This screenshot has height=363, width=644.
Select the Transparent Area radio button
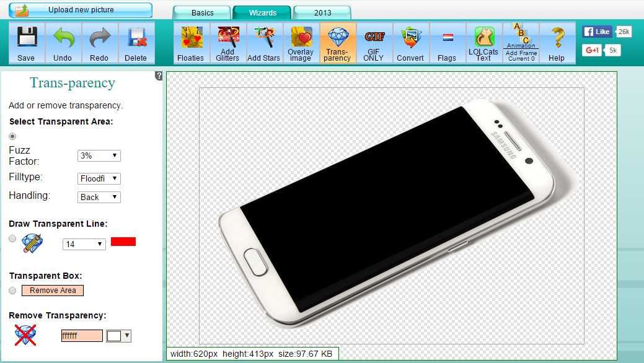point(12,136)
